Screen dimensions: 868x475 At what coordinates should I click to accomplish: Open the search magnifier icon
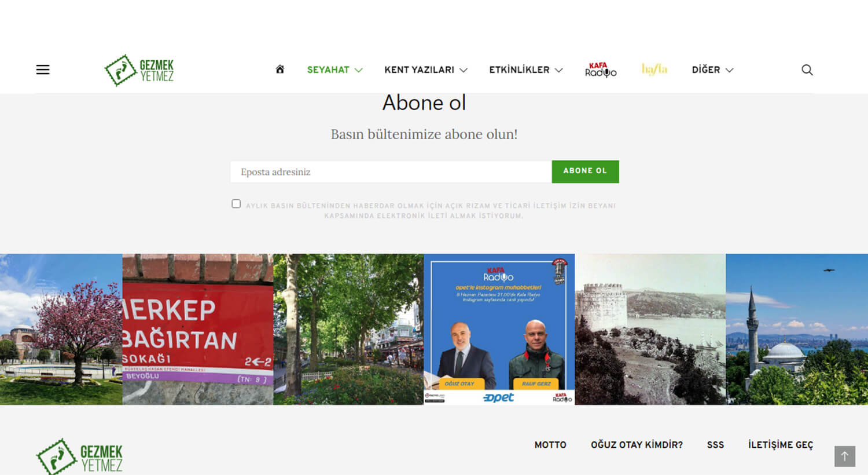coord(807,70)
